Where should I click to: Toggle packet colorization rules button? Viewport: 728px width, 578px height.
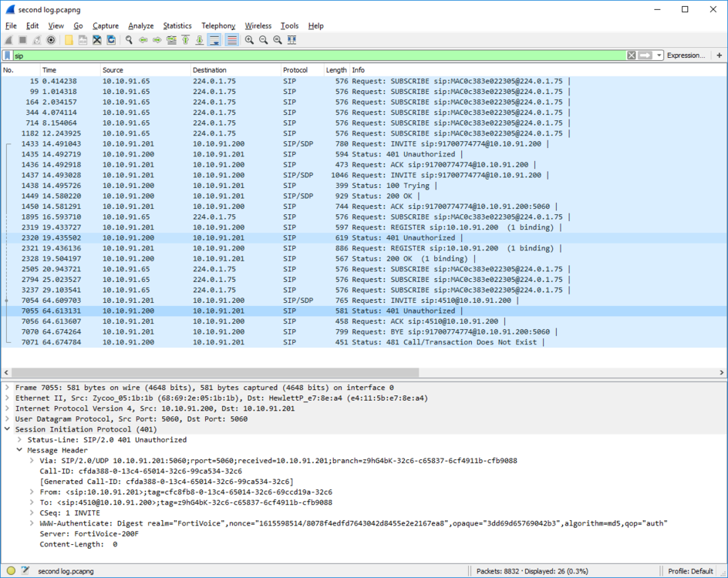tap(231, 40)
